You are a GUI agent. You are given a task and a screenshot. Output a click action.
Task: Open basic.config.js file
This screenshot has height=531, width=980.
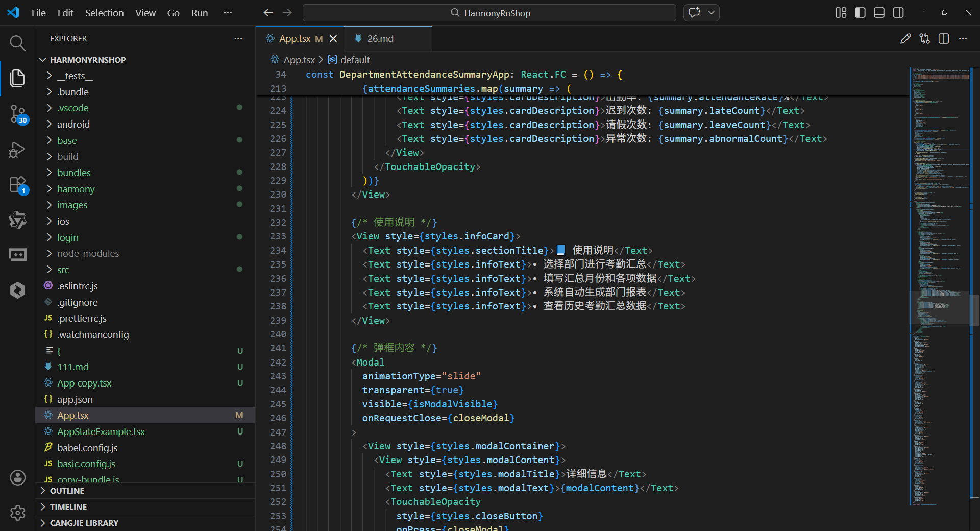[x=145, y=464]
